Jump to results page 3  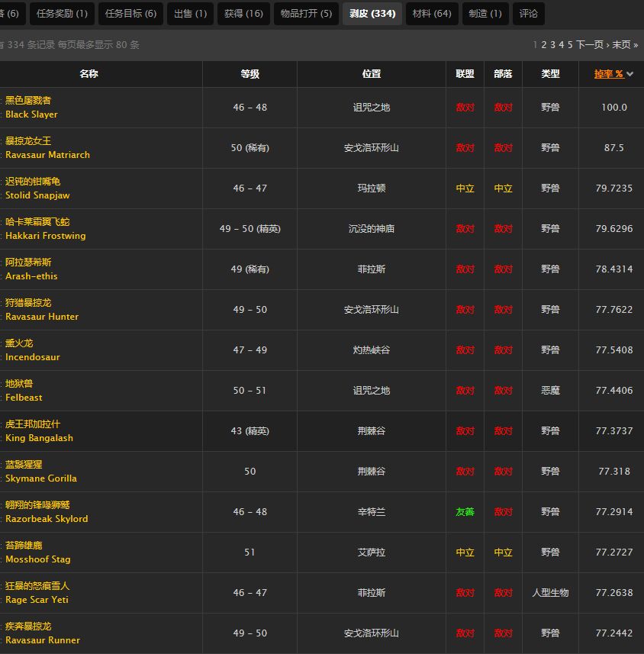coord(552,44)
